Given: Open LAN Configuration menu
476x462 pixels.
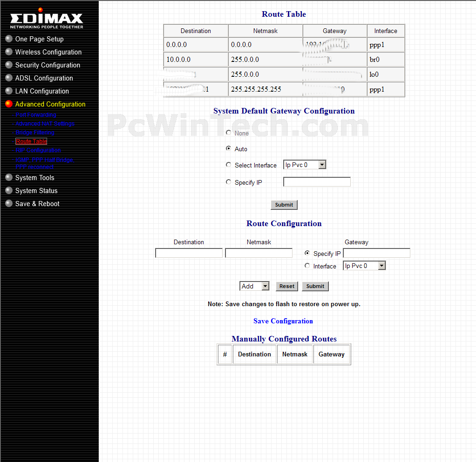Looking at the screenshot, I should (x=42, y=91).
